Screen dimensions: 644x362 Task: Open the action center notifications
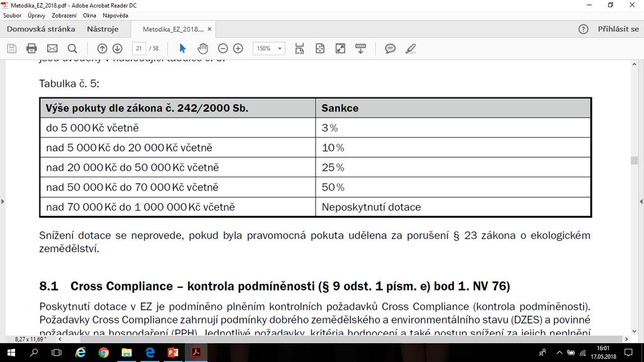click(x=628, y=353)
